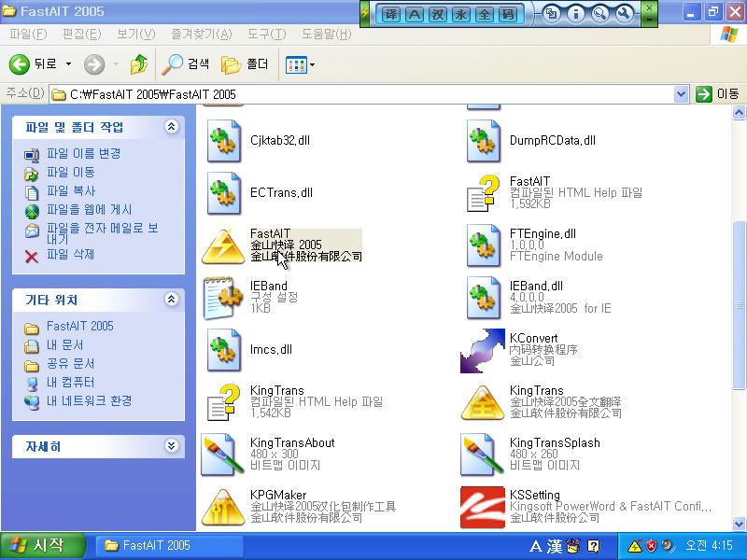Select the KingTransSplash bitmap image icon

(482, 455)
